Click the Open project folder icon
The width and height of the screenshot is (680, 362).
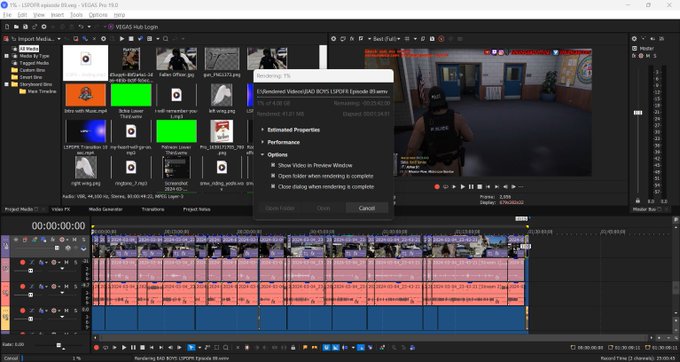(x=16, y=27)
